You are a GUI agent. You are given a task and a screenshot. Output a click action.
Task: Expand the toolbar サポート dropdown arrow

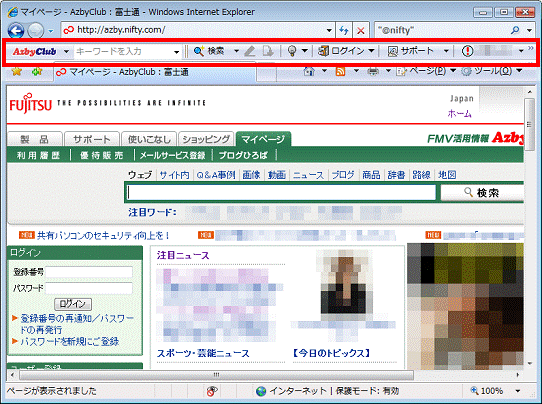pos(446,51)
